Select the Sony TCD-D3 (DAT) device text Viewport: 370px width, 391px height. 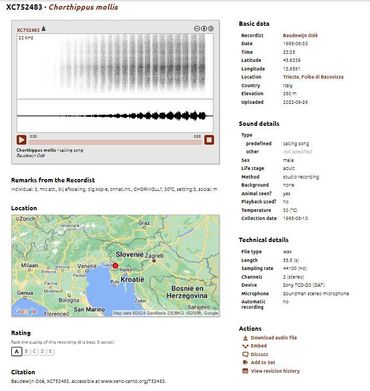click(x=304, y=285)
